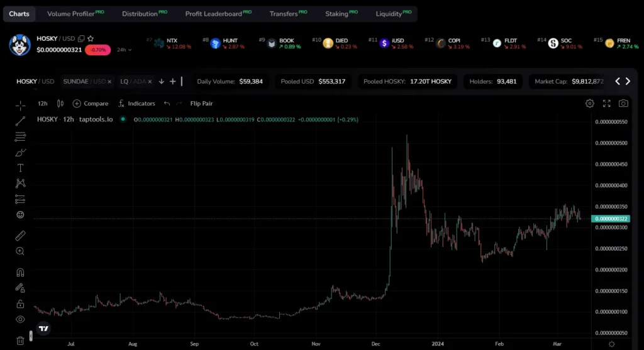Open the forecasting and measurement tools
The height and width of the screenshot is (350, 644).
pos(20,199)
